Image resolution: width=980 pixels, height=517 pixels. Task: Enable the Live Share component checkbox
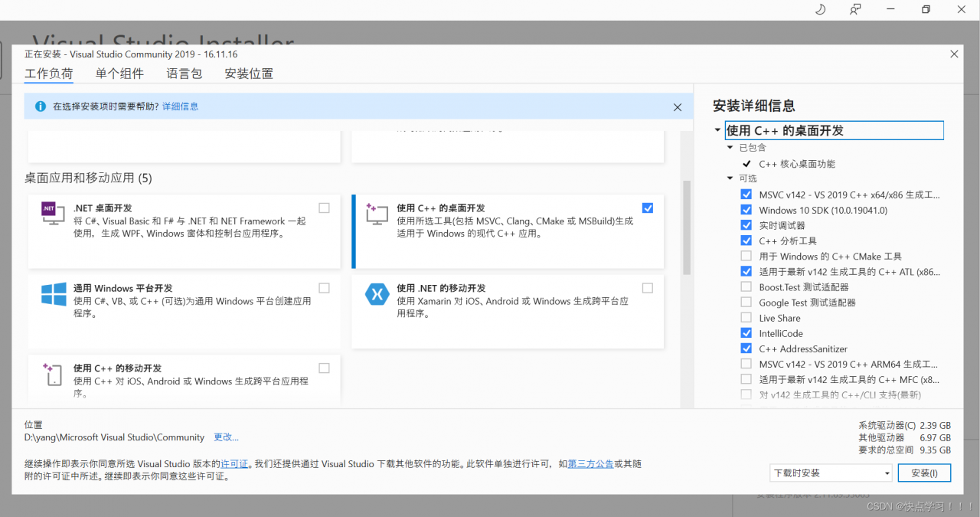click(x=746, y=318)
